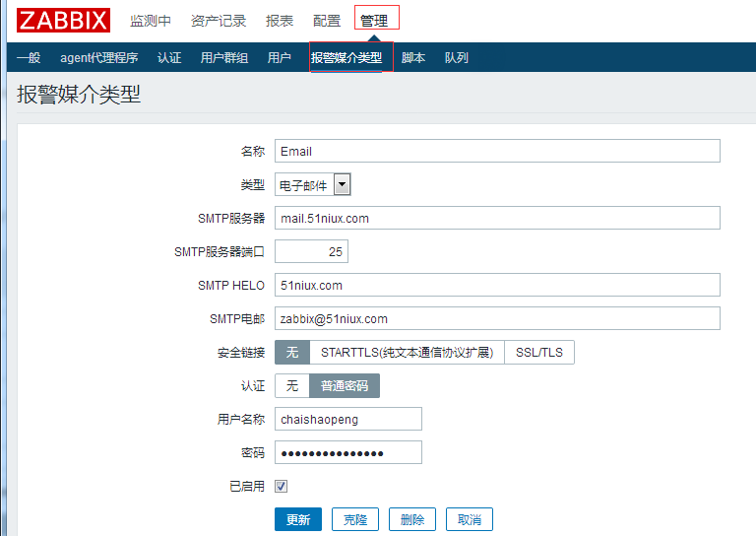
Task: Switch to 报警媒介类型 submenu tab
Action: [346, 58]
